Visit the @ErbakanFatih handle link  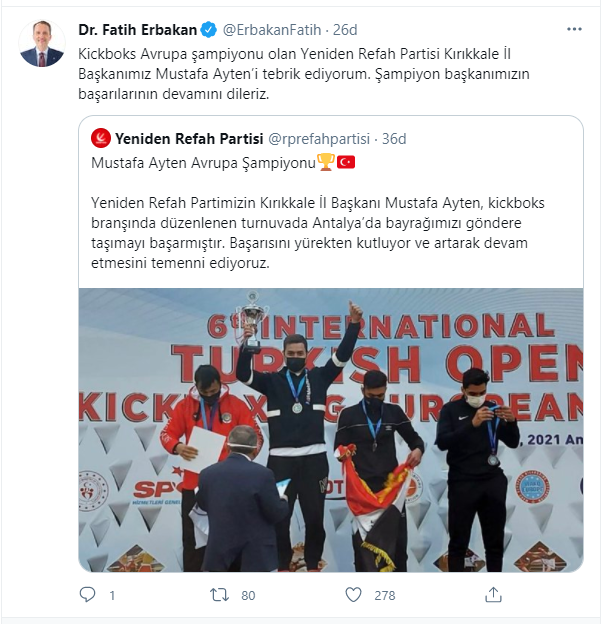[x=272, y=30]
